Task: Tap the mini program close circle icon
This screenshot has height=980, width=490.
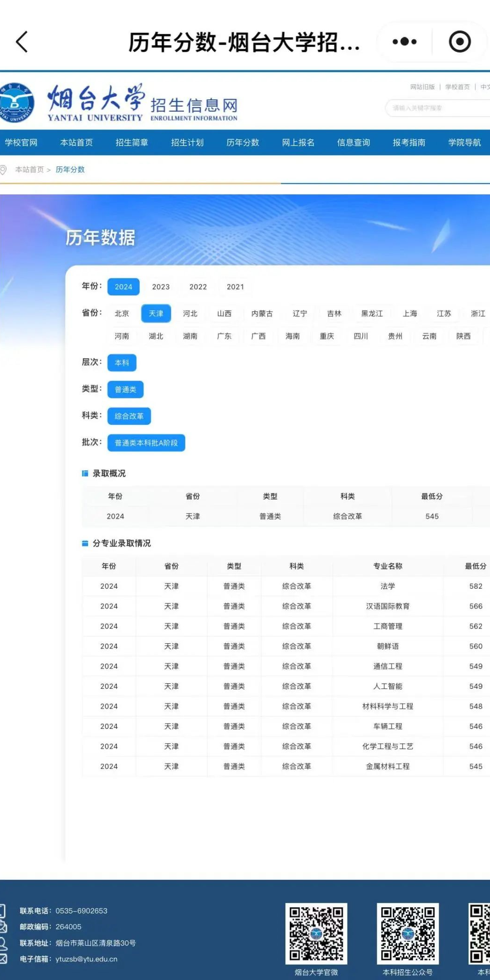Action: click(x=459, y=42)
